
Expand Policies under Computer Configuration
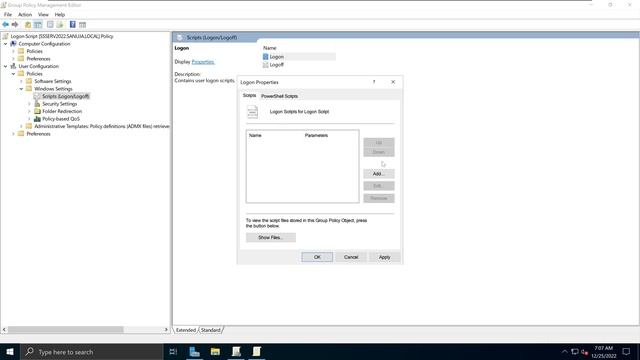13,51
